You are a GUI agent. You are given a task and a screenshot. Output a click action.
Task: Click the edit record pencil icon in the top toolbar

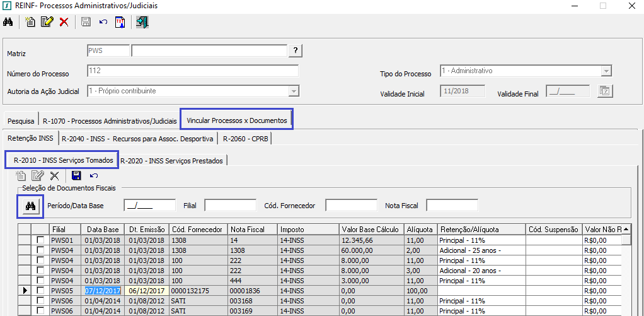tap(47, 22)
